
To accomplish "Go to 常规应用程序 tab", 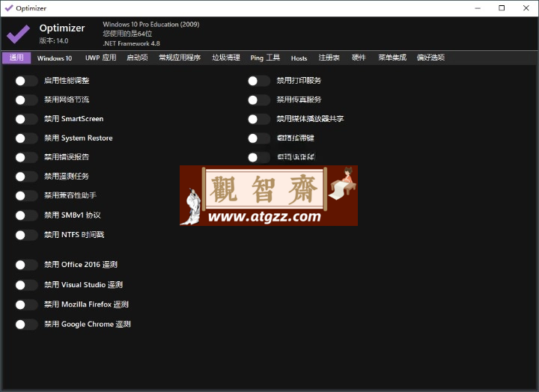I will pos(180,58).
